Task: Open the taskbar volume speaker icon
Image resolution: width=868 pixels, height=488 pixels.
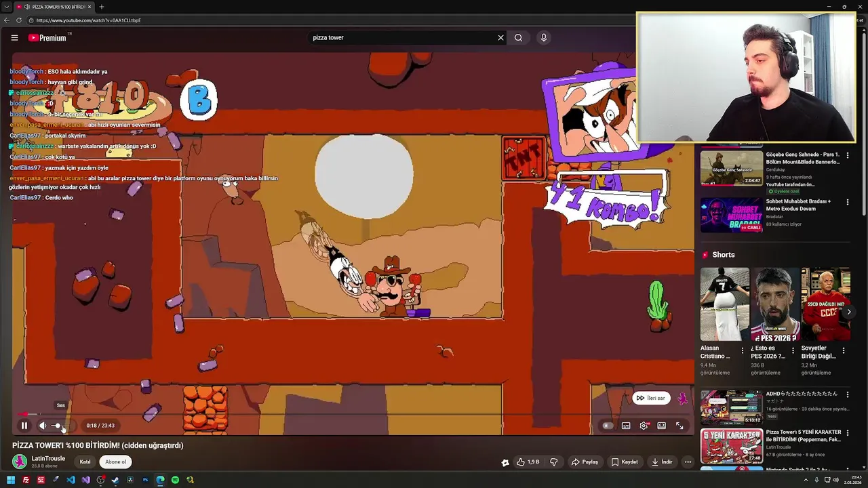Action: pyautogui.click(x=835, y=480)
